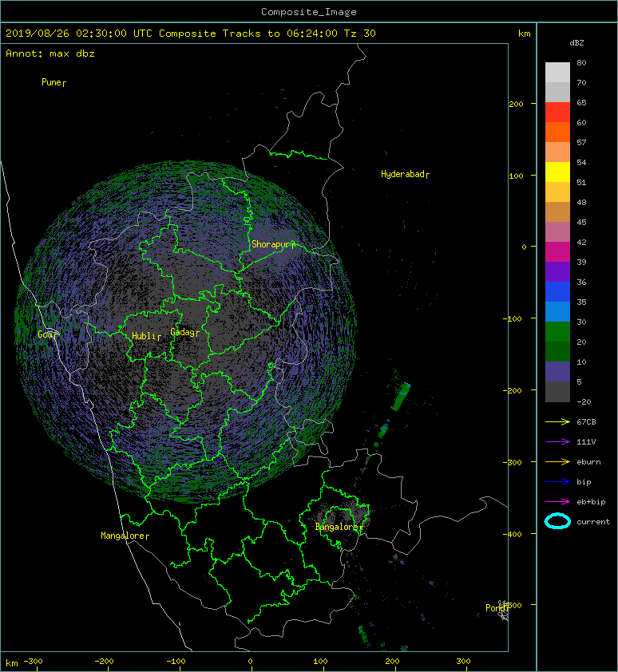618x672 pixels.
Task: Click the eburn arrow symbol in legend
Action: [557, 462]
